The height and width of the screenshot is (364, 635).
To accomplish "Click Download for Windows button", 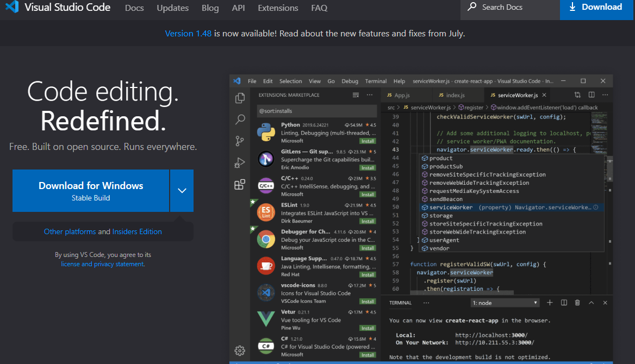I will coord(91,191).
